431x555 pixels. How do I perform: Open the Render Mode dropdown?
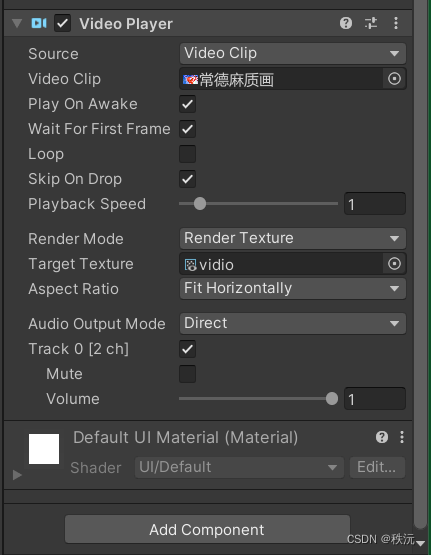293,238
